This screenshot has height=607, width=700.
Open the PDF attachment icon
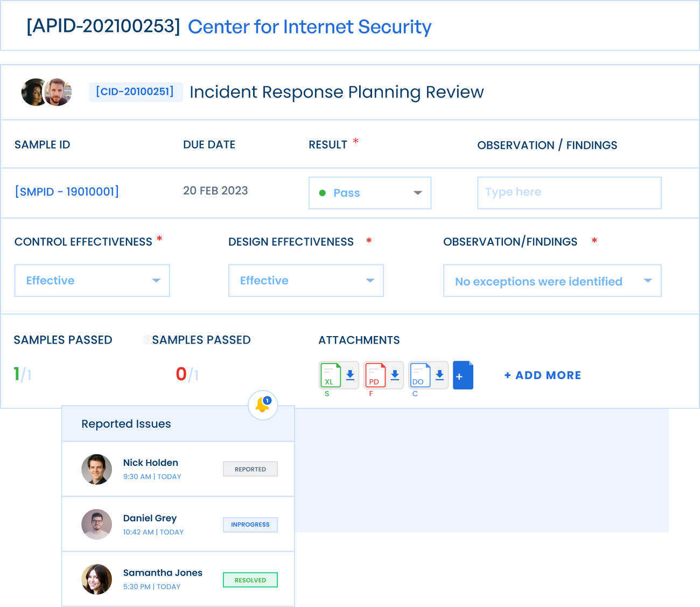375,375
